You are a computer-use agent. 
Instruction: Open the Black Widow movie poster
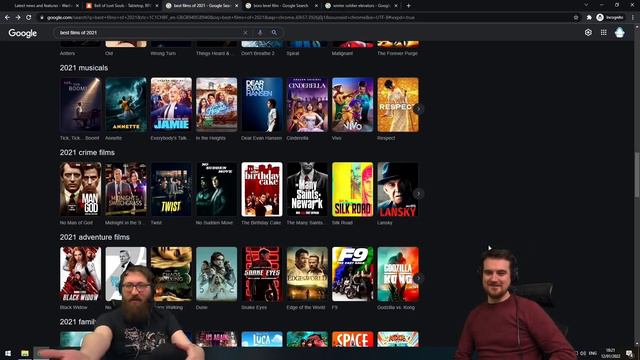[80, 274]
